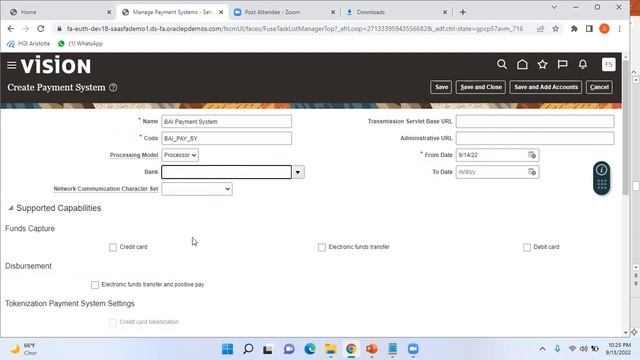Click the browser address bar URL

click(295, 29)
